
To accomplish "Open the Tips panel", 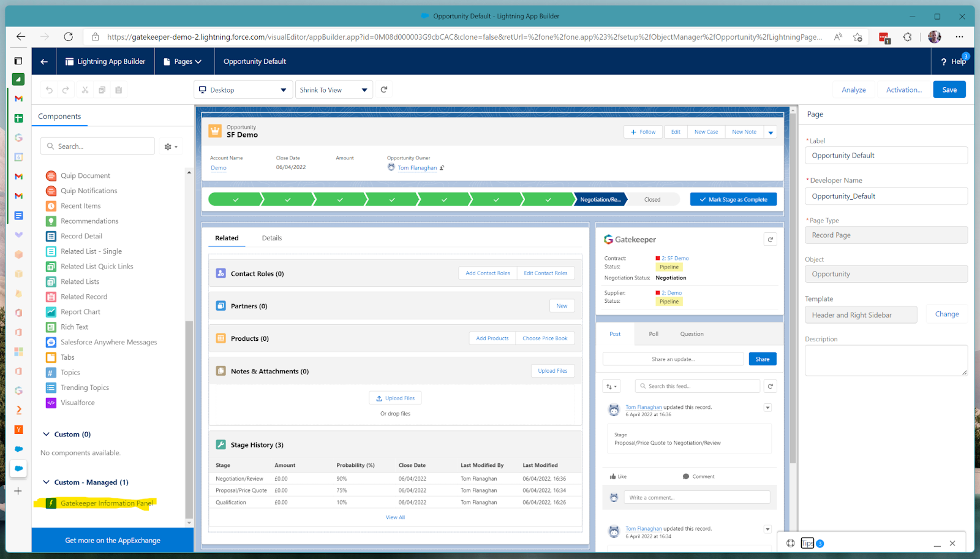I will [808, 544].
